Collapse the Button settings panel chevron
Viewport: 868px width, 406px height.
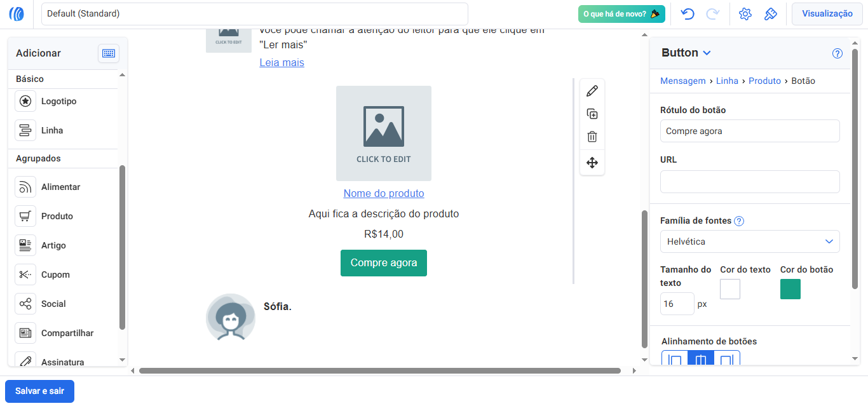pyautogui.click(x=705, y=53)
